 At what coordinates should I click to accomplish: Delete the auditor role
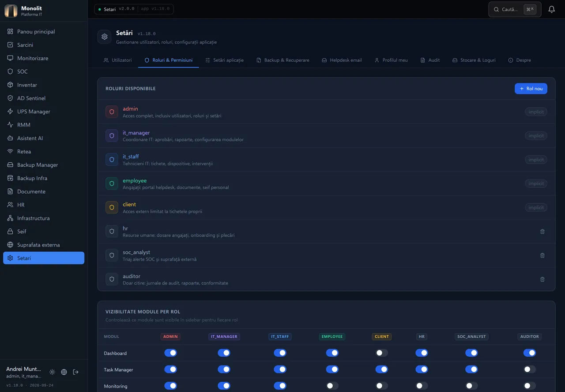coord(542,279)
